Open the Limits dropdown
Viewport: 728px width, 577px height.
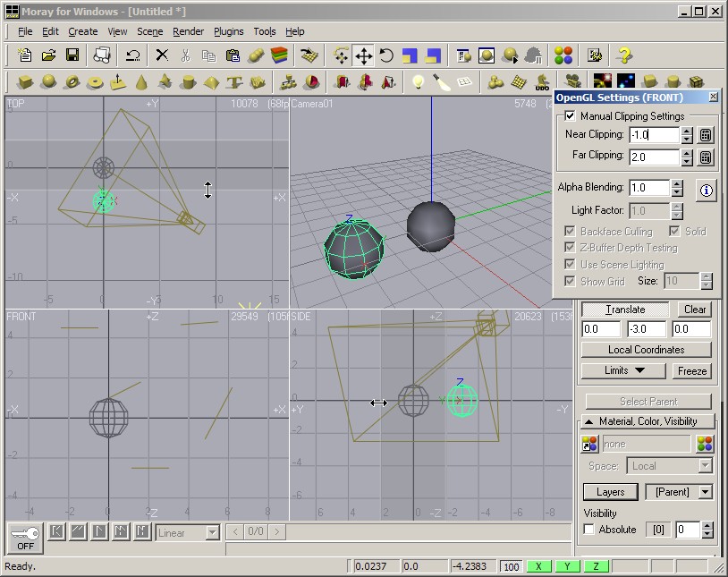[x=625, y=370]
